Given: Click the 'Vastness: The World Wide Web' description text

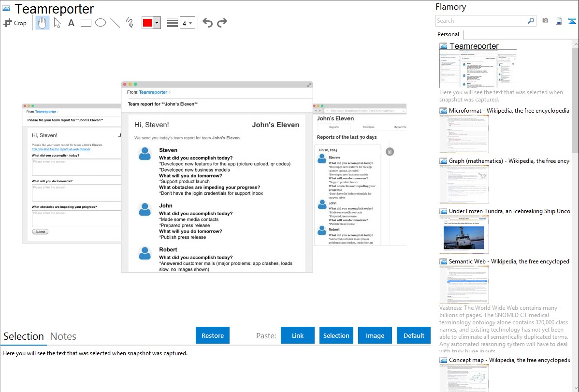Looking at the screenshot, I should tap(504, 329).
